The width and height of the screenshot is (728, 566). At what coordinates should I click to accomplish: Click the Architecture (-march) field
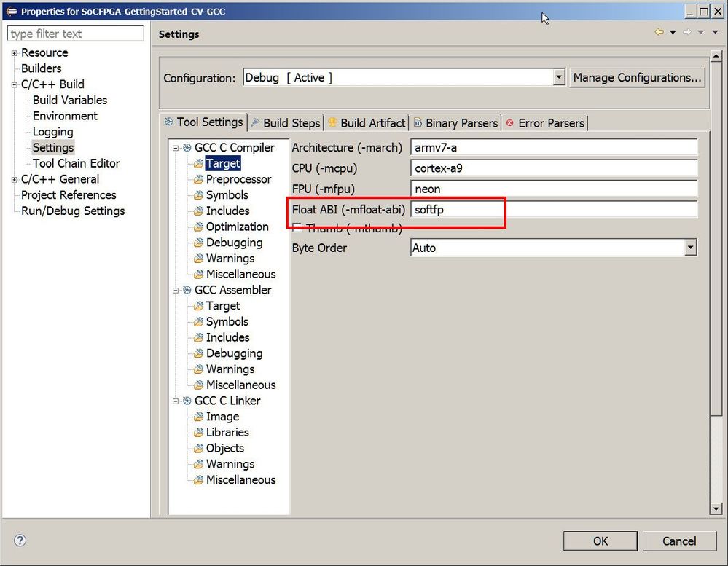pyautogui.click(x=554, y=148)
